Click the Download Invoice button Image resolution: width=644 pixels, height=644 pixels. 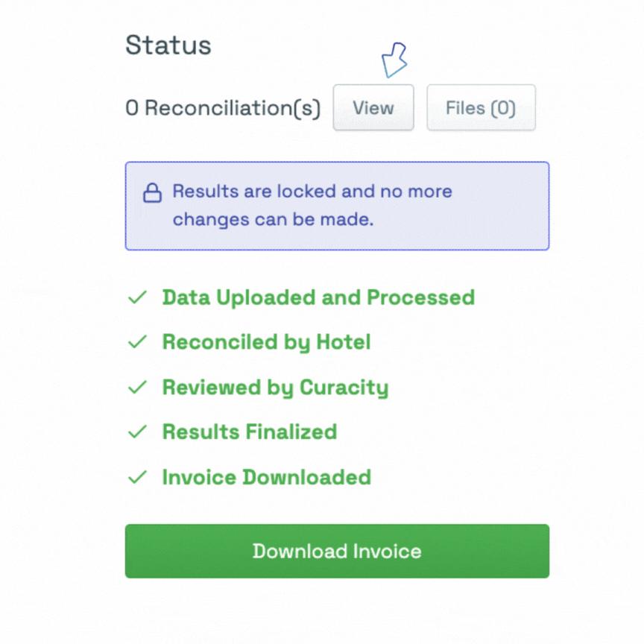337,551
